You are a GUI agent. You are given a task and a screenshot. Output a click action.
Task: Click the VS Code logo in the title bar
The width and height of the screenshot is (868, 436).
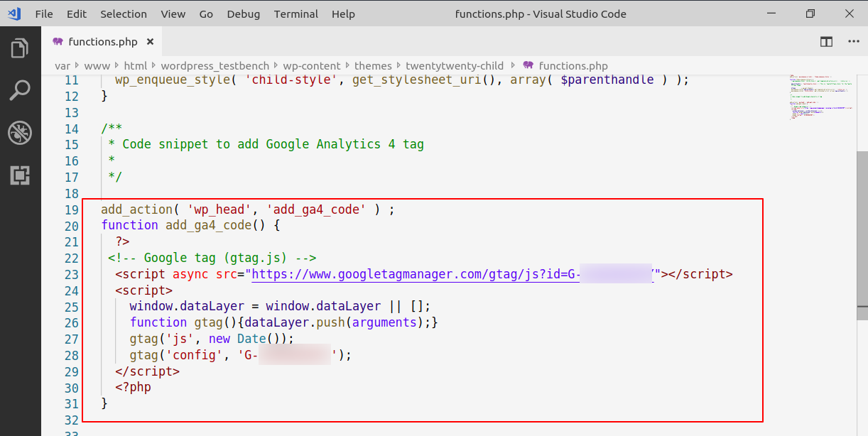click(x=13, y=13)
